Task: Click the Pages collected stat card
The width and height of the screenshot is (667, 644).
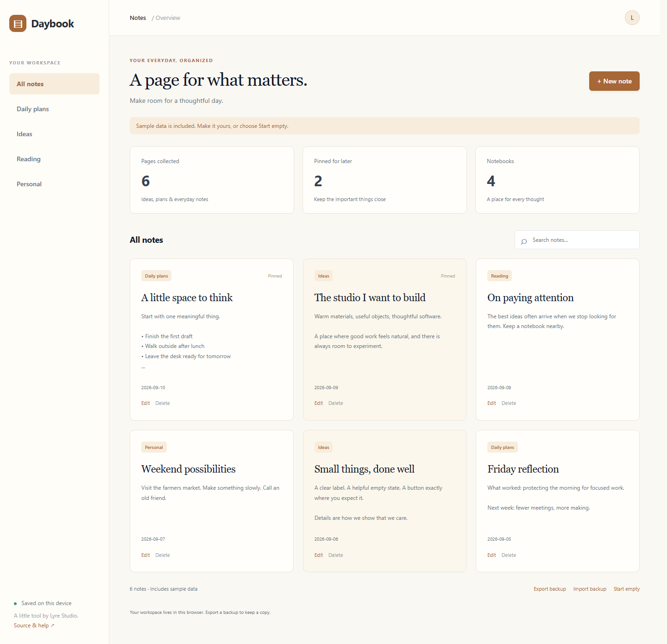Action: pyautogui.click(x=212, y=180)
